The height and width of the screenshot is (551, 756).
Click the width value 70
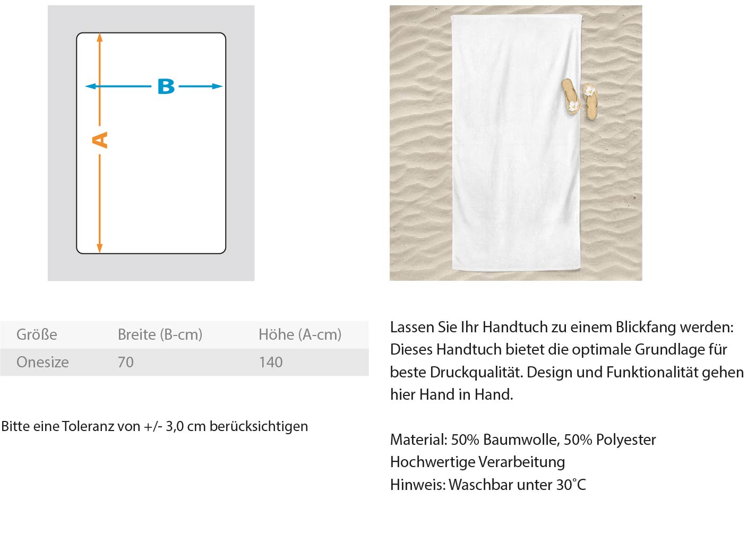(x=126, y=362)
